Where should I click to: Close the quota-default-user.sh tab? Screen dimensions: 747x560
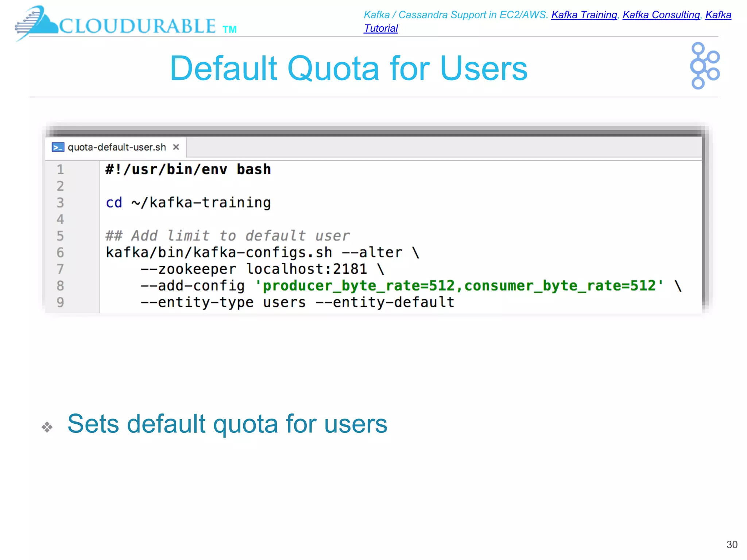click(176, 147)
